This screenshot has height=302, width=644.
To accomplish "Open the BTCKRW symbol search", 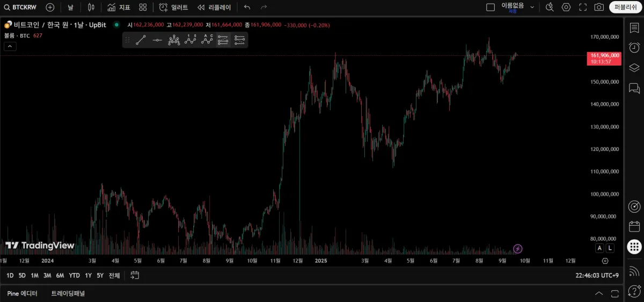I will [21, 8].
